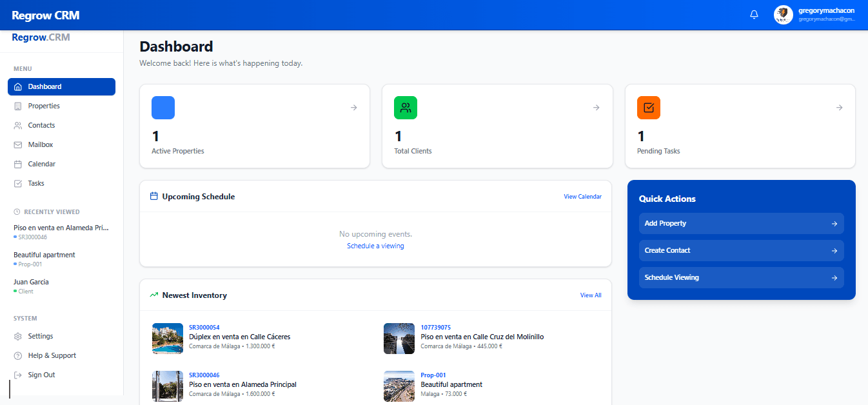This screenshot has width=868, height=405.
Task: Click the Add Property quick action
Action: coord(740,223)
